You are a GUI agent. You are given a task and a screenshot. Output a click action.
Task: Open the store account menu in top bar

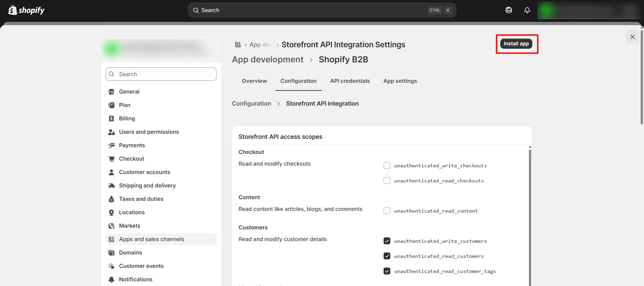[x=589, y=10]
